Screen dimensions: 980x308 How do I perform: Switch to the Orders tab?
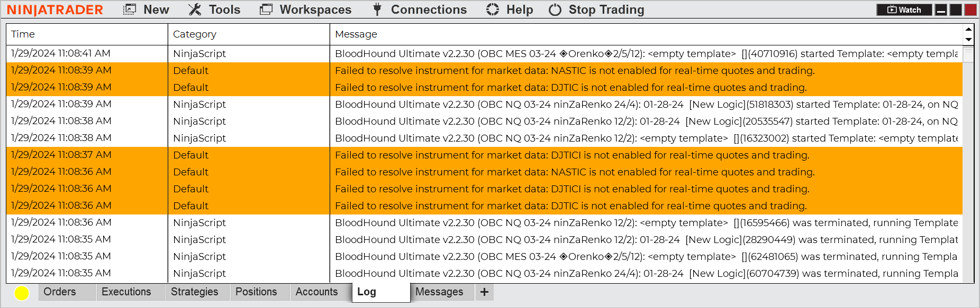60,292
